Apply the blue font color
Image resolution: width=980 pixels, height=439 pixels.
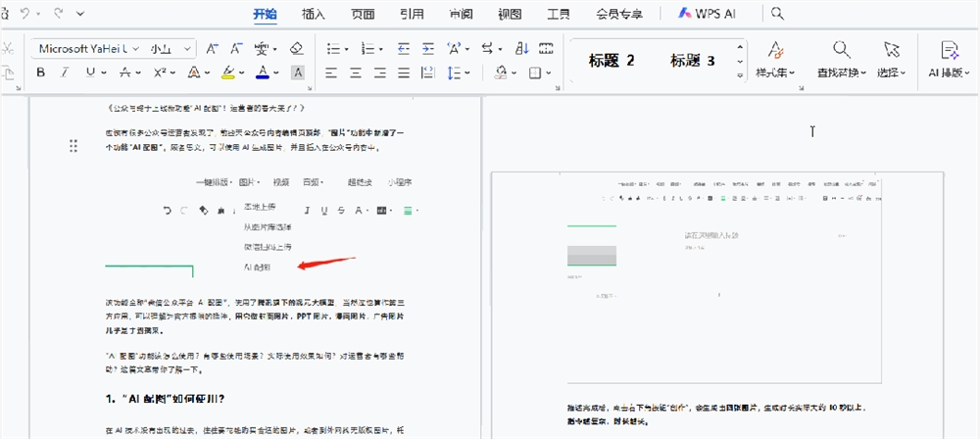(x=263, y=73)
